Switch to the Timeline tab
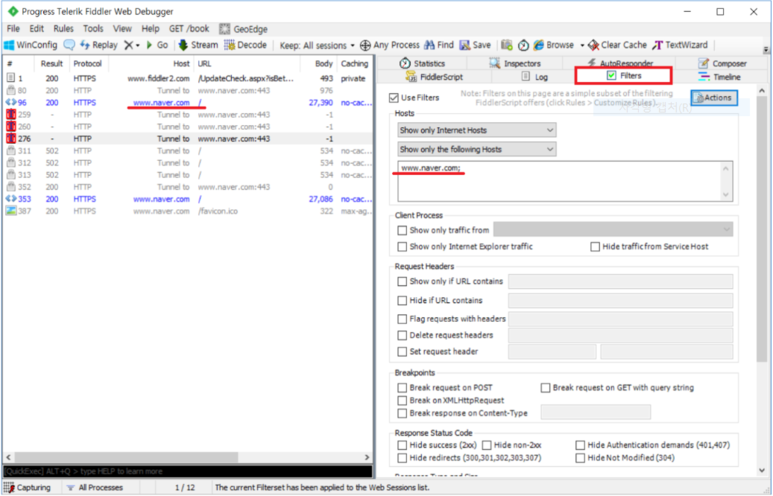 (x=720, y=77)
